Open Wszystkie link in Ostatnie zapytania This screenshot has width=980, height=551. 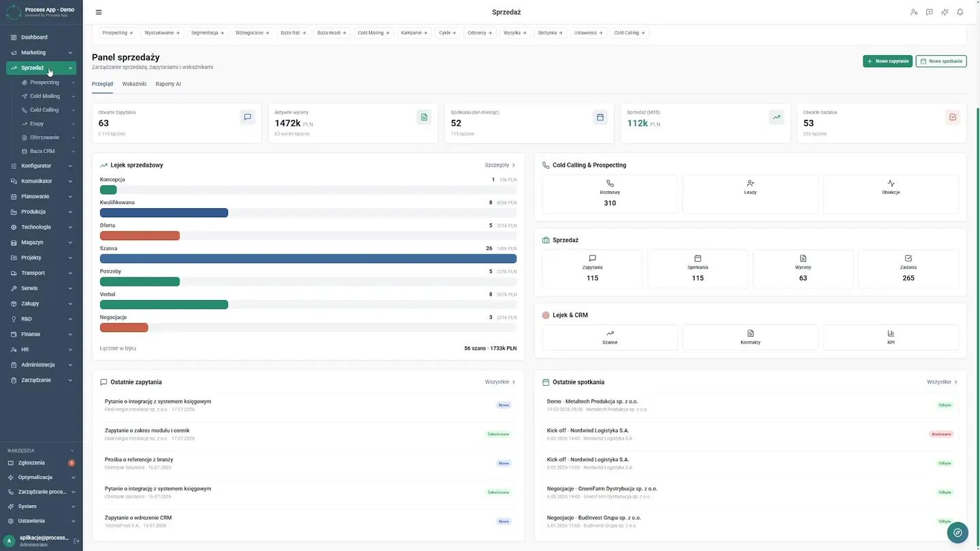[500, 382]
